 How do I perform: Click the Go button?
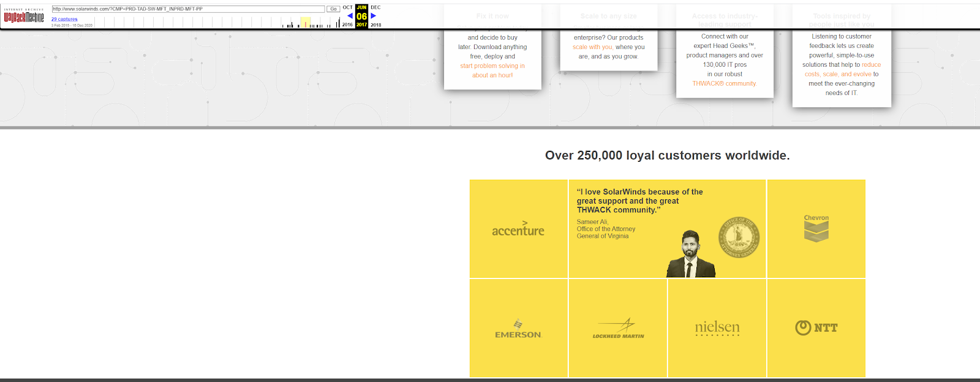tap(333, 9)
